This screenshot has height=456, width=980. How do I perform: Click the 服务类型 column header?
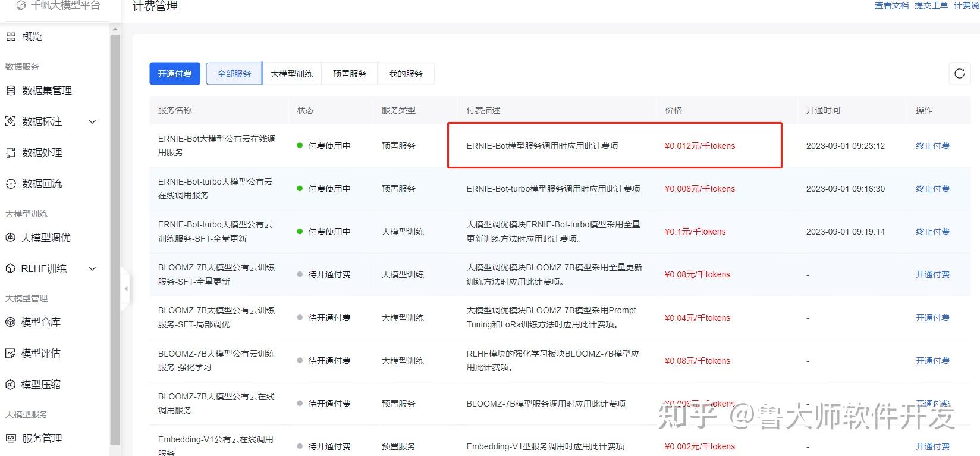[398, 110]
